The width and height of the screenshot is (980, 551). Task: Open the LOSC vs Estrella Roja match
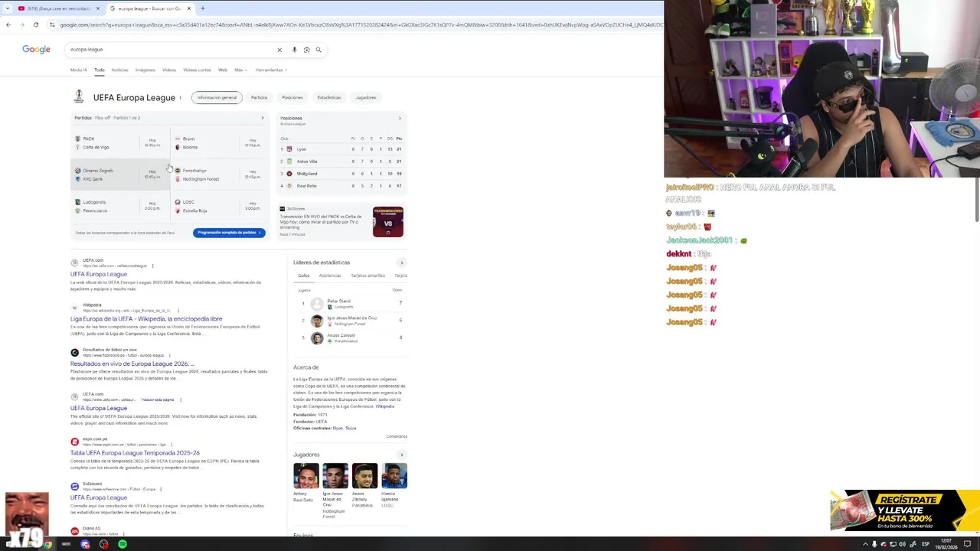pos(220,206)
